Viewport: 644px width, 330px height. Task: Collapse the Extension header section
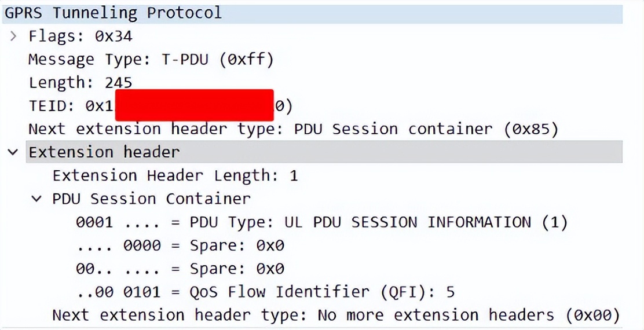click(13, 152)
